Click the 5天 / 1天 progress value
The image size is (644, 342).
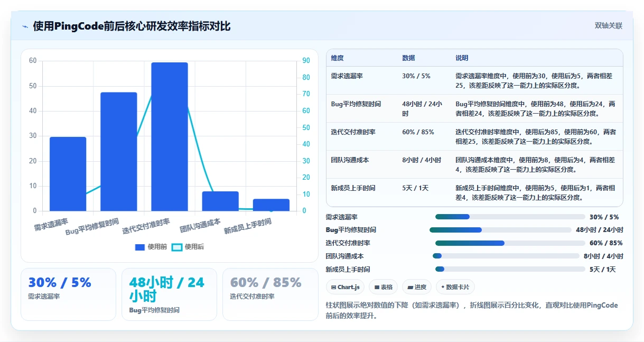[x=603, y=270]
